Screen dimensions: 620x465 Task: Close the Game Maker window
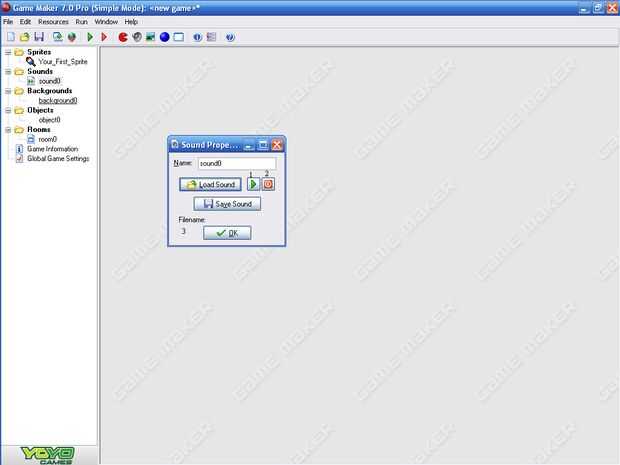(612, 8)
